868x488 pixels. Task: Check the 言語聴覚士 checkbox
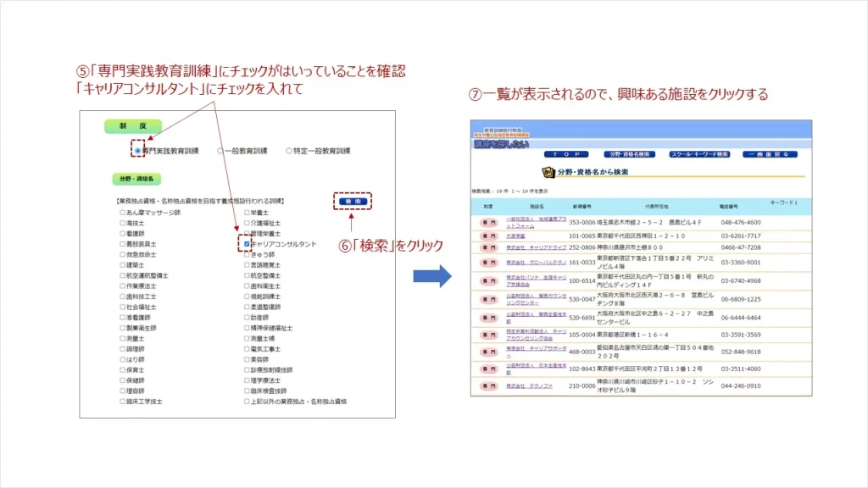pos(247,265)
